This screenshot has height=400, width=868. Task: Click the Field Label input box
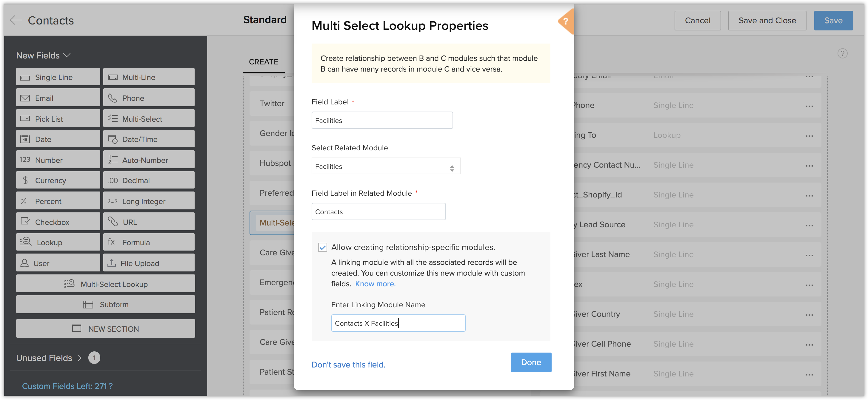tap(382, 120)
